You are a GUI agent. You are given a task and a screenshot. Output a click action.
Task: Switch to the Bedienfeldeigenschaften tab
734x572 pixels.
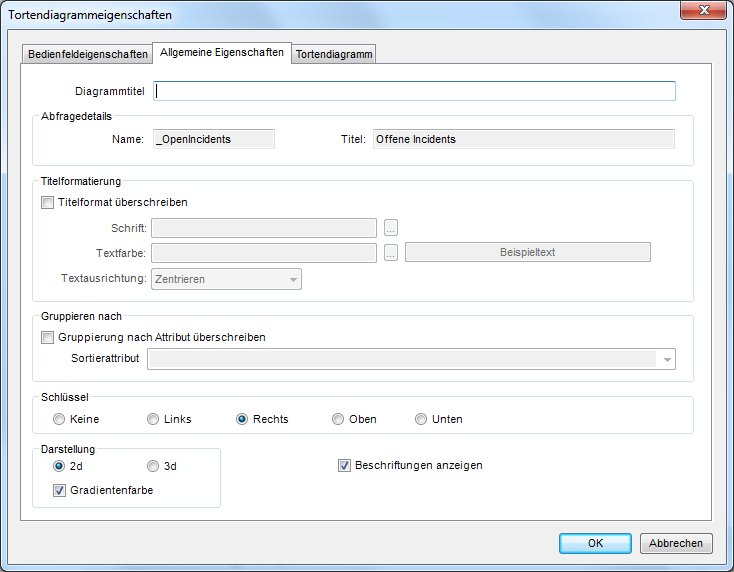(86, 55)
